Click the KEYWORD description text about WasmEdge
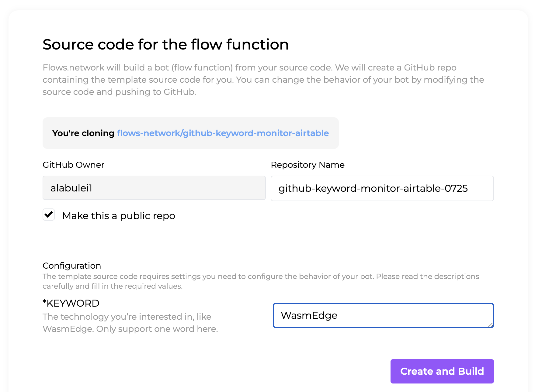This screenshot has height=392, width=542. pyautogui.click(x=130, y=323)
